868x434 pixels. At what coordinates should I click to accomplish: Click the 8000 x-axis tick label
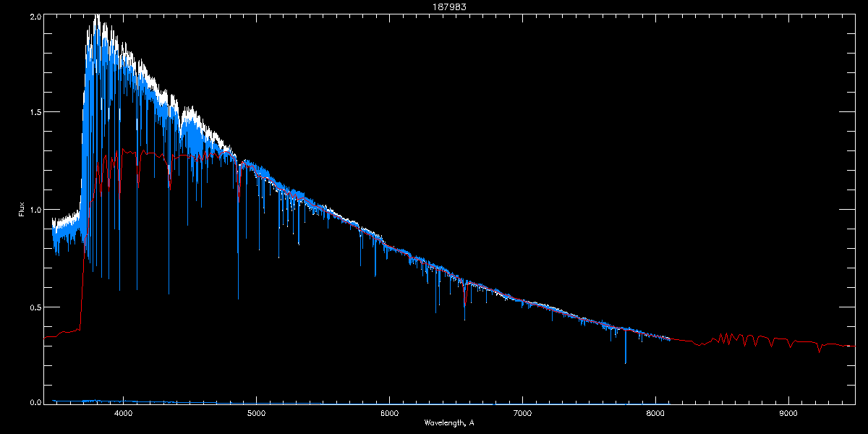[655, 414]
